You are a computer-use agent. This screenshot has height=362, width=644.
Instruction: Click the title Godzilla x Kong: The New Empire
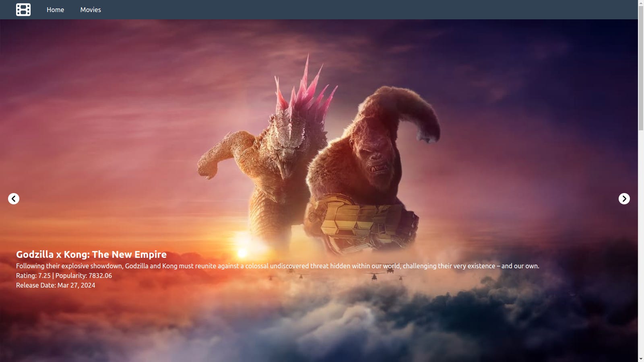[91, 254]
